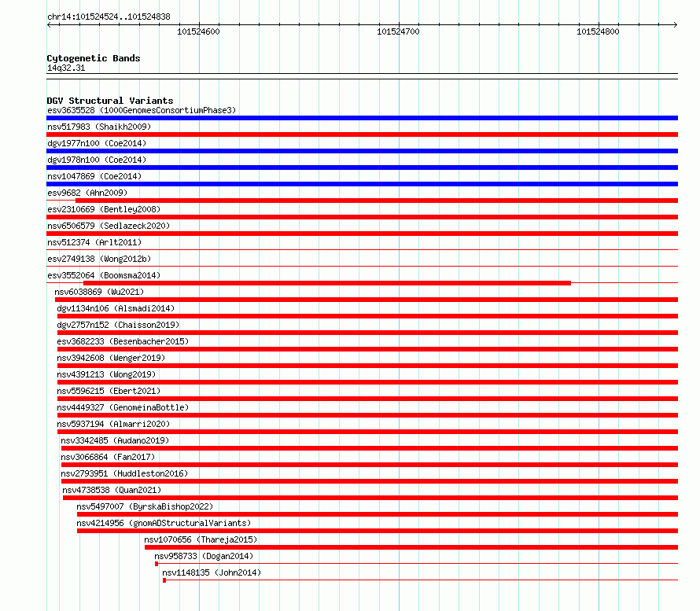The width and height of the screenshot is (700, 611).
Task: Open variant dgv2757n152 (Chaisson2019)
Action: 118,325
